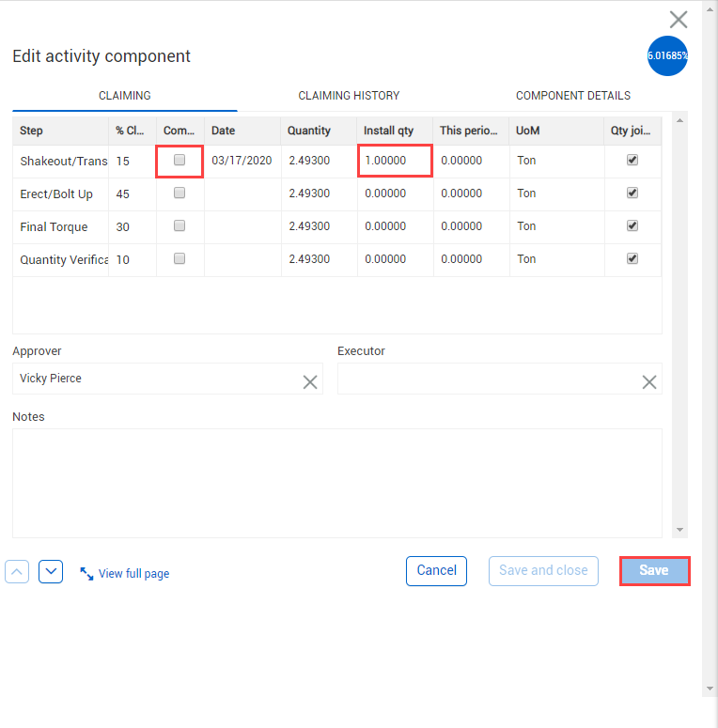Select the Claiming tab
The image size is (718, 728).
125,96
